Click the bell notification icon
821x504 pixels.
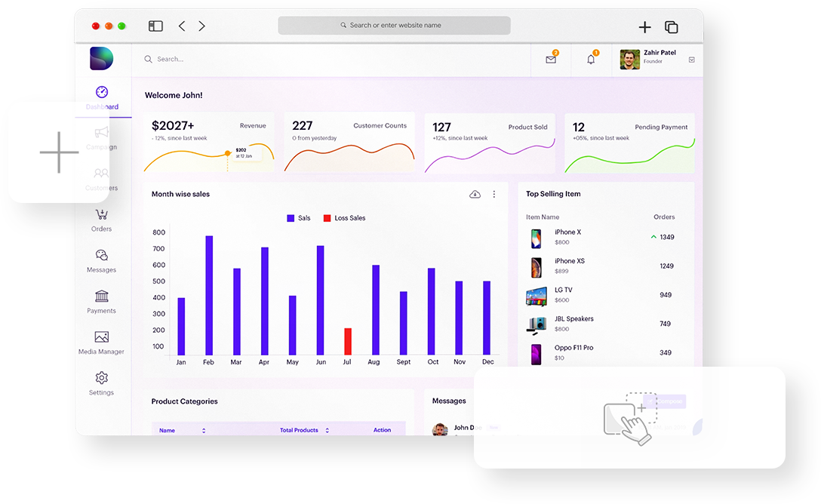pos(591,60)
